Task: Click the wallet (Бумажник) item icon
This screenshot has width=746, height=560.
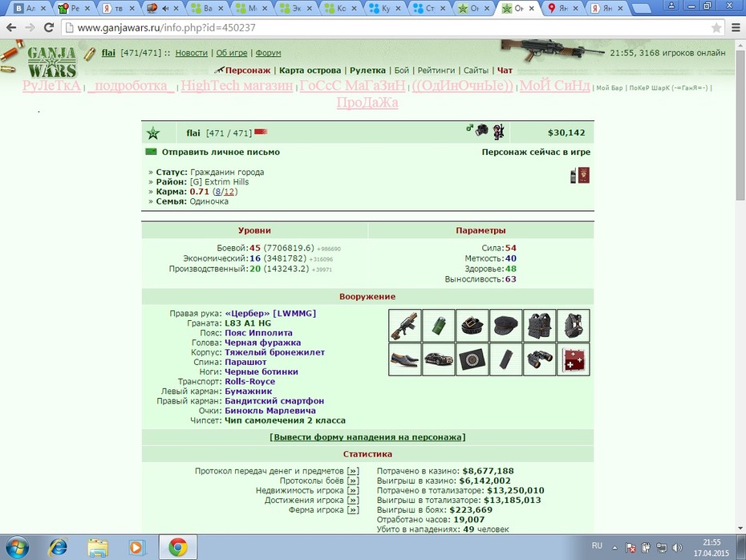Action: (472, 359)
